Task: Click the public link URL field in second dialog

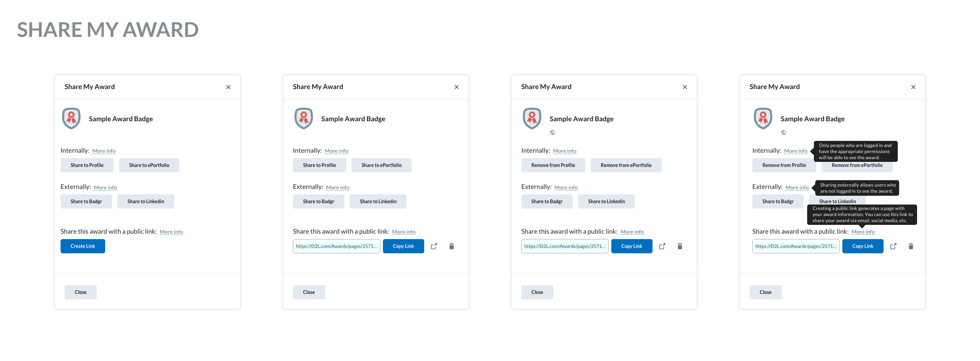Action: point(336,246)
